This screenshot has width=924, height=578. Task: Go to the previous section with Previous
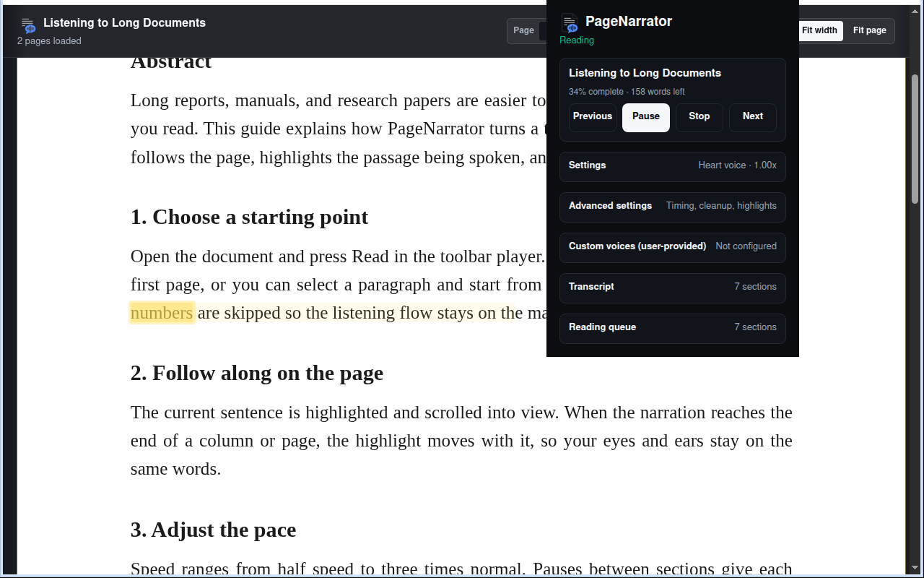(x=593, y=117)
